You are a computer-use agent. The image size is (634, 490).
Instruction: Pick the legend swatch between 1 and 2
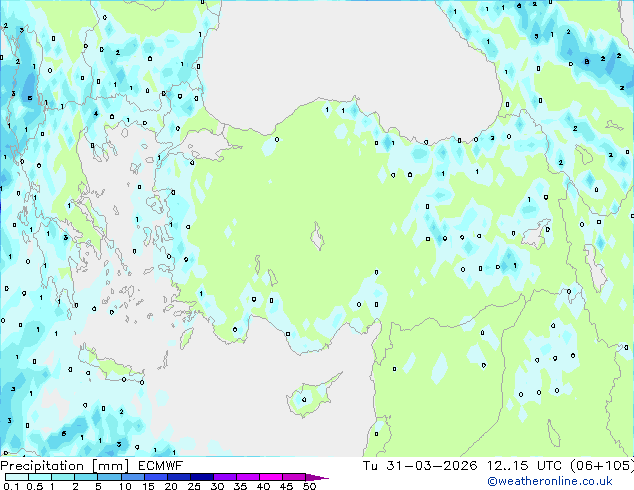(63, 477)
